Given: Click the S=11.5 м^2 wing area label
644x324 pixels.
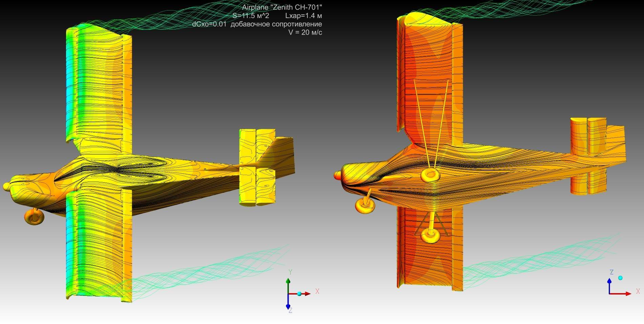Looking at the screenshot, I should point(250,16).
